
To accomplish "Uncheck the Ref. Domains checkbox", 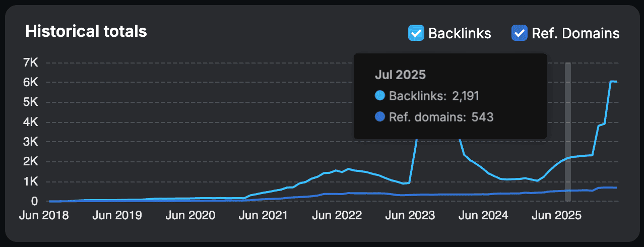I will coord(519,34).
